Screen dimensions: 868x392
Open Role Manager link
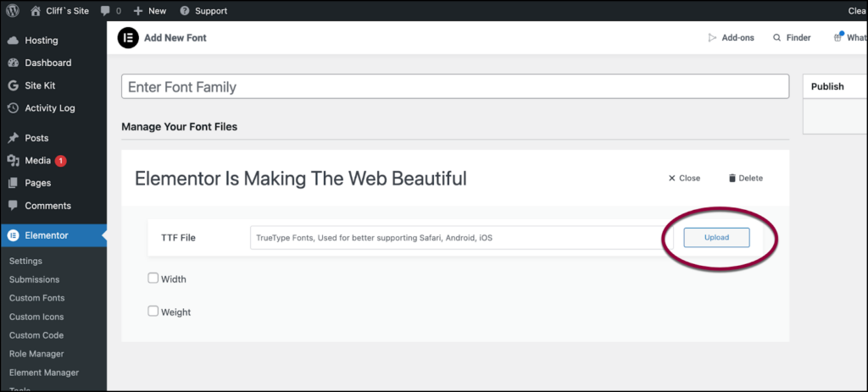tap(36, 354)
